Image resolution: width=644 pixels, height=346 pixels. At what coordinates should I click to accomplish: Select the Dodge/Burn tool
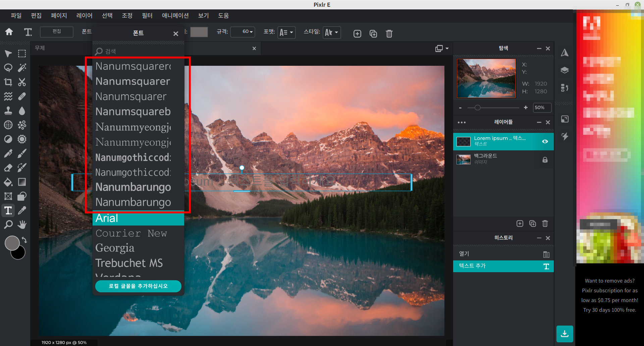(x=8, y=139)
